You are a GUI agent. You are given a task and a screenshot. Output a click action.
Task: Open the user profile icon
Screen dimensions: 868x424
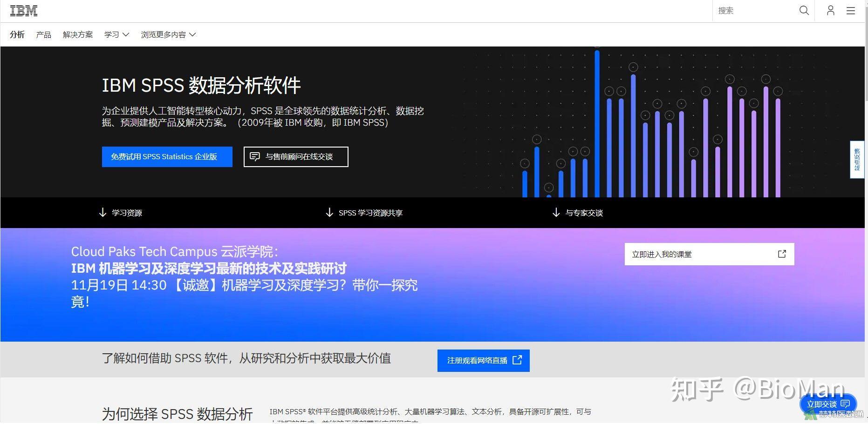pyautogui.click(x=830, y=10)
